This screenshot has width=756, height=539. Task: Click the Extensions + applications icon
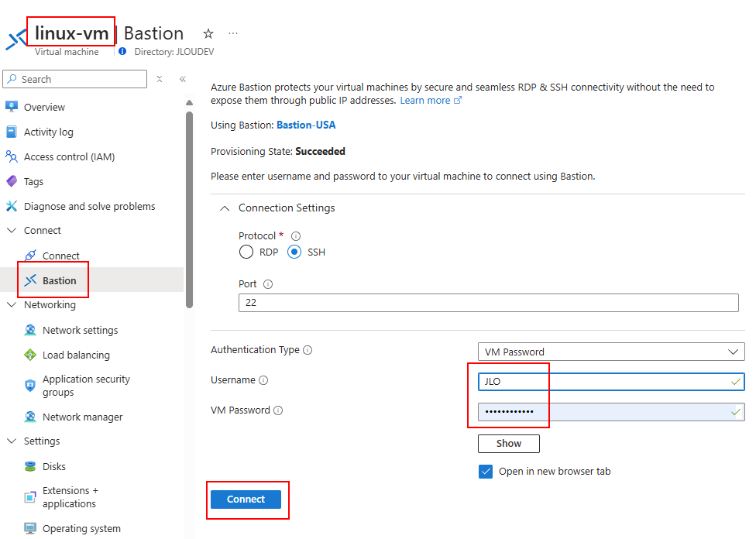[30, 497]
